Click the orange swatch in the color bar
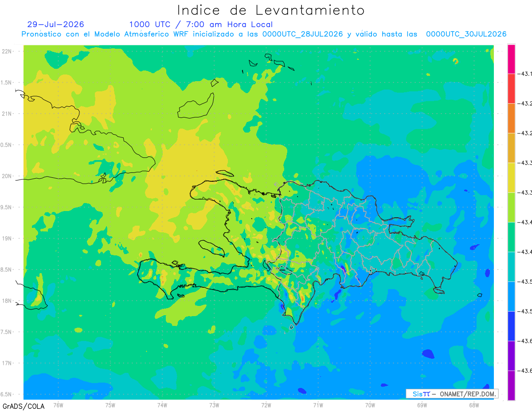This screenshot has width=532, height=411. (511, 118)
